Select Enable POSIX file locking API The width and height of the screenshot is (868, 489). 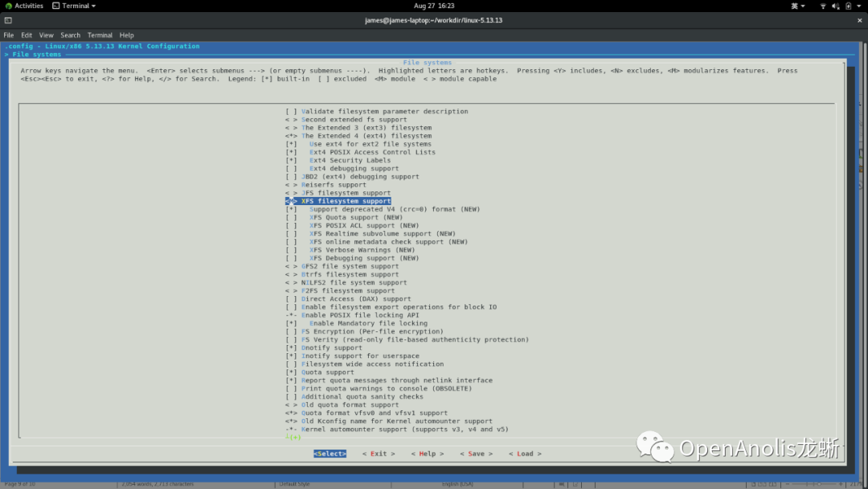[x=352, y=315]
